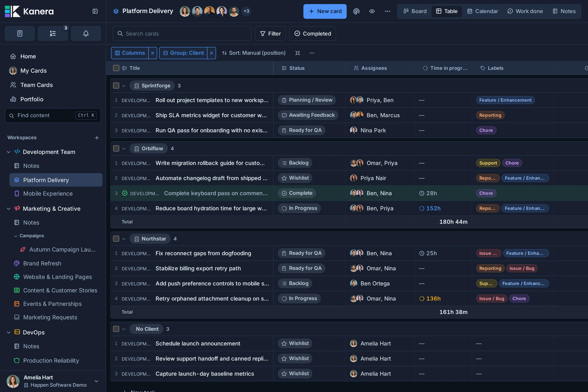
Task: Collapse the Campaigns folder
Action: click(x=16, y=236)
